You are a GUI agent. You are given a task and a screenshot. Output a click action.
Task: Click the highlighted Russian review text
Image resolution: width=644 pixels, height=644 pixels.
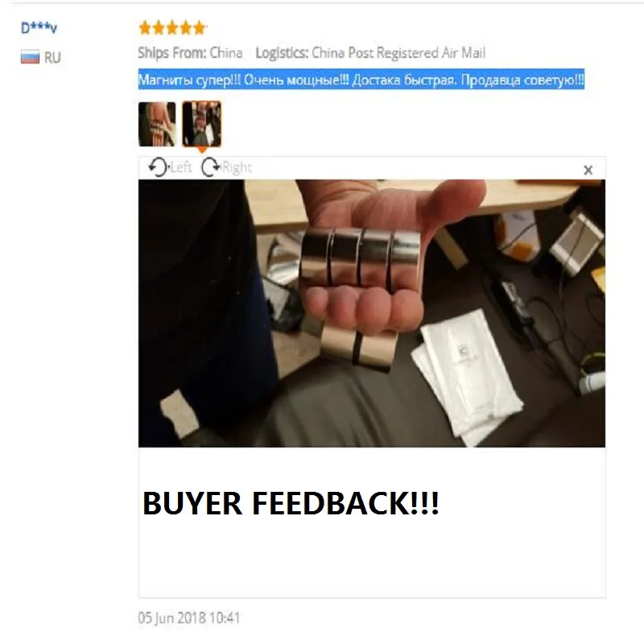[x=361, y=79]
